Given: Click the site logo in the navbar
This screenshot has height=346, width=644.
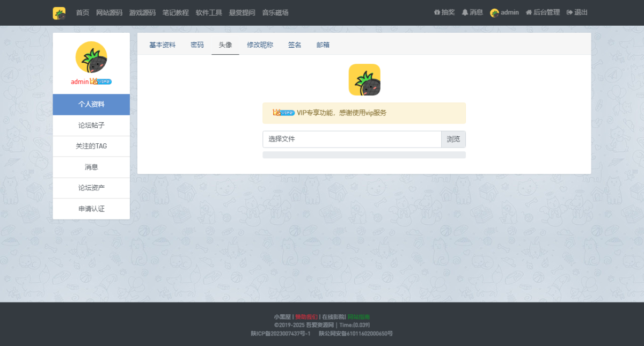Looking at the screenshot, I should pyautogui.click(x=59, y=13).
